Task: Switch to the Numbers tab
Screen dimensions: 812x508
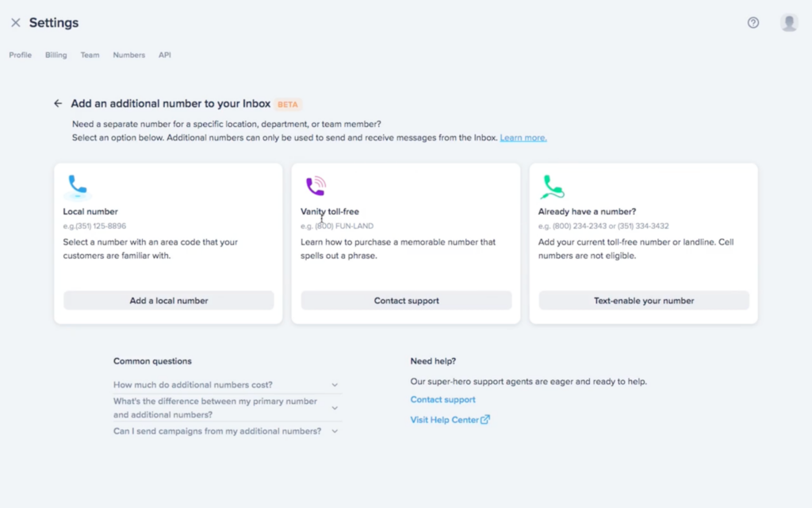Action: point(128,55)
